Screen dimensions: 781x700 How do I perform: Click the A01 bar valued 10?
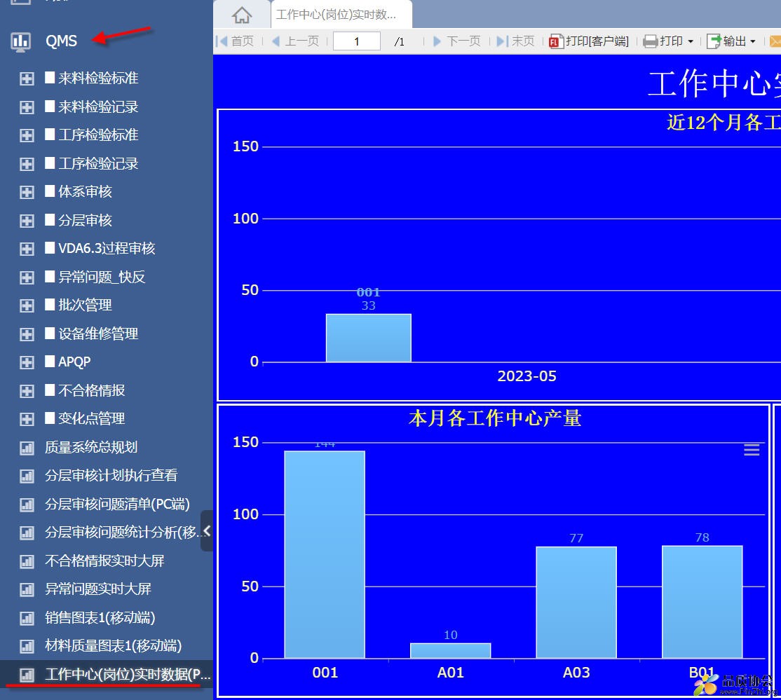(450, 651)
